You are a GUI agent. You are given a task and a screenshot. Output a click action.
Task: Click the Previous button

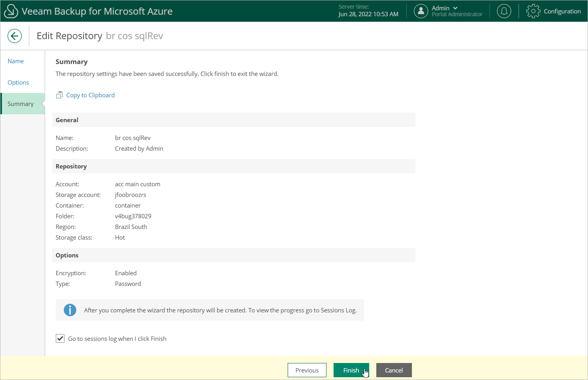point(307,370)
